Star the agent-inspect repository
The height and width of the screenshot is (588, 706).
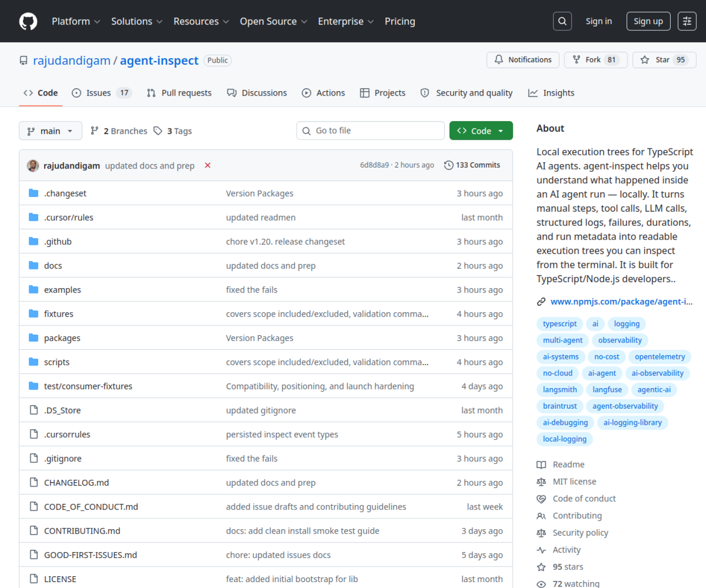[664, 60]
